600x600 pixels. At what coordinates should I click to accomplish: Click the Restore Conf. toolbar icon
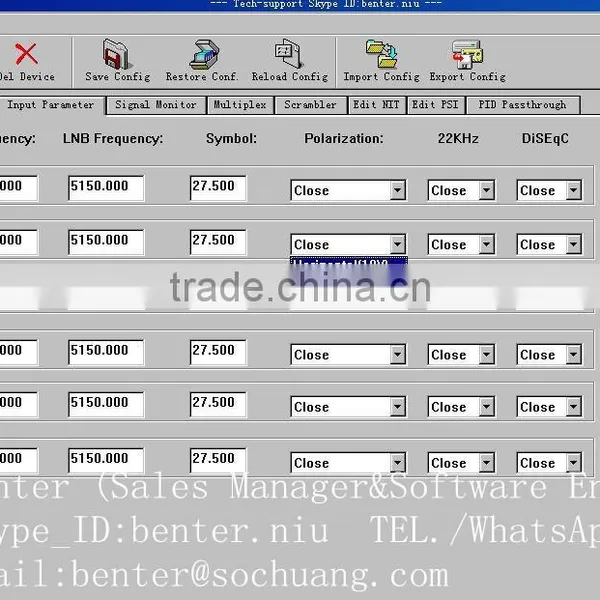tap(204, 54)
